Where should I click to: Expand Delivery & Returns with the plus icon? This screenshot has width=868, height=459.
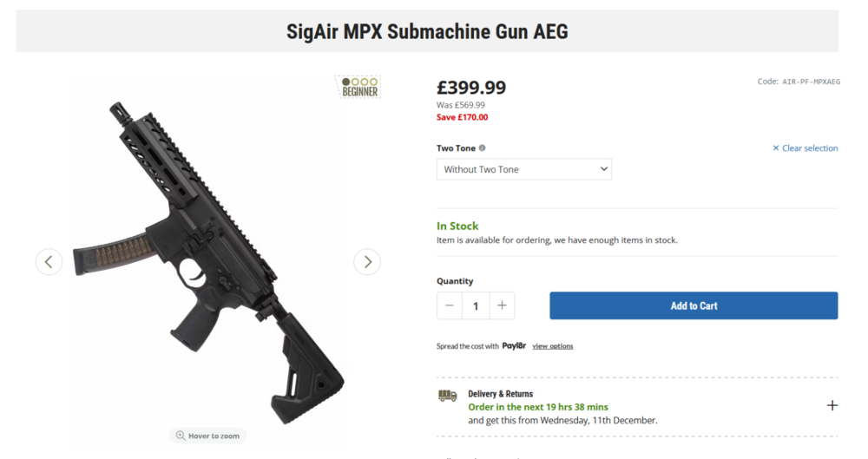point(832,405)
